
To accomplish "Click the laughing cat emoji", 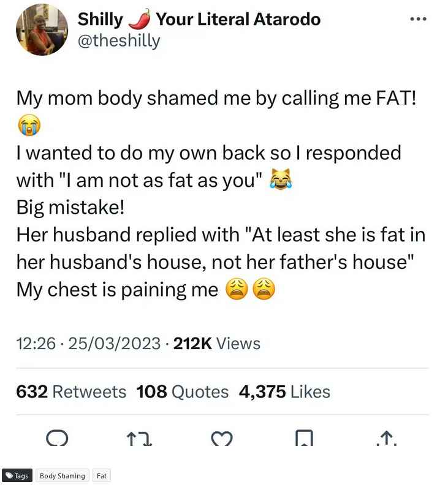I will click(x=281, y=179).
